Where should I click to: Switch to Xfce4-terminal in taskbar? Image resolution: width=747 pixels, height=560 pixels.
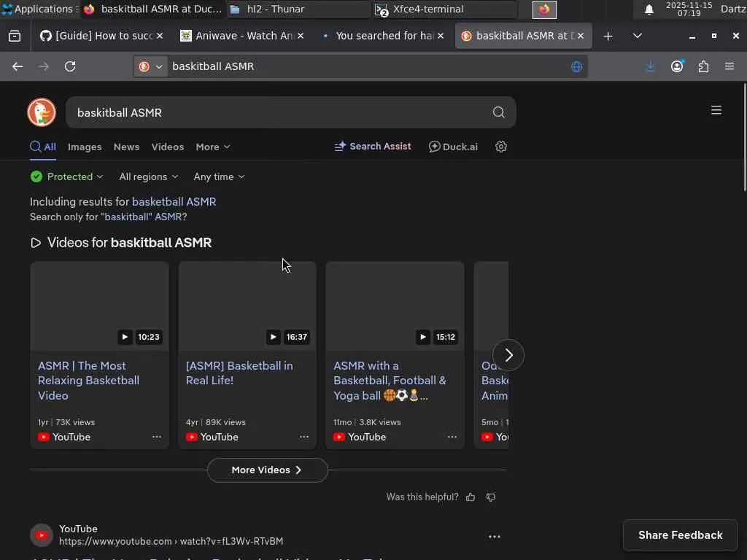pyautogui.click(x=444, y=9)
